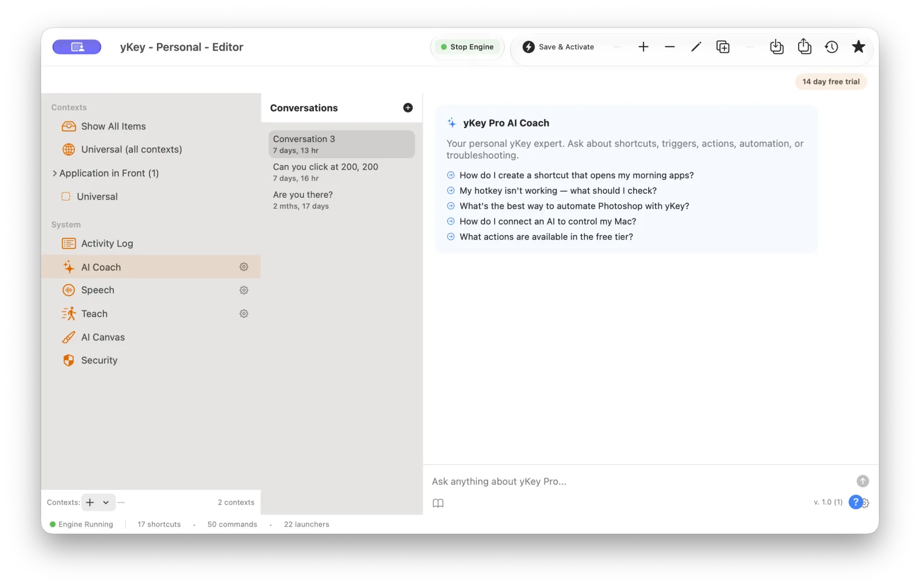
Task: Select the Universal context with dashed icon
Action: point(151,197)
